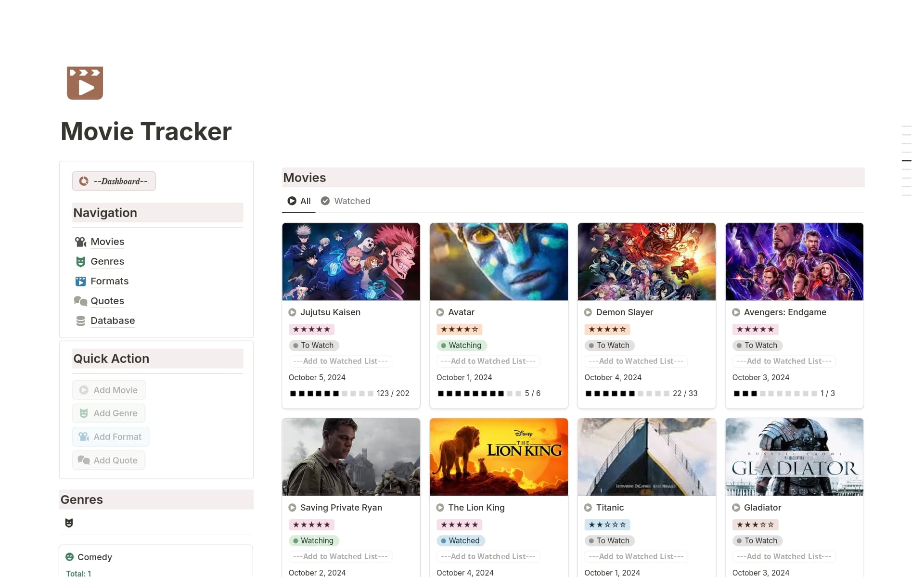Check Add to Watched List for Avatar
The width and height of the screenshot is (924, 577).
coord(488,361)
